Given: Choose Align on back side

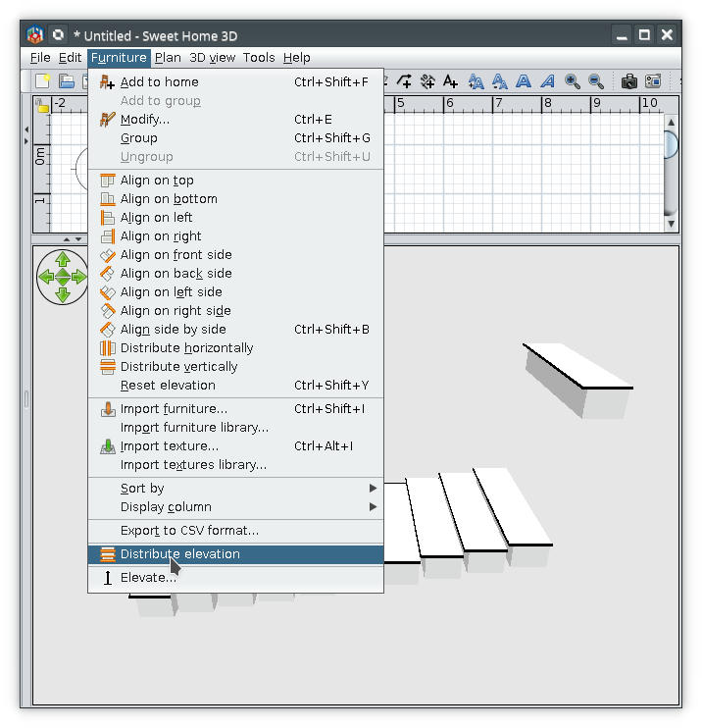Looking at the screenshot, I should coord(235,273).
